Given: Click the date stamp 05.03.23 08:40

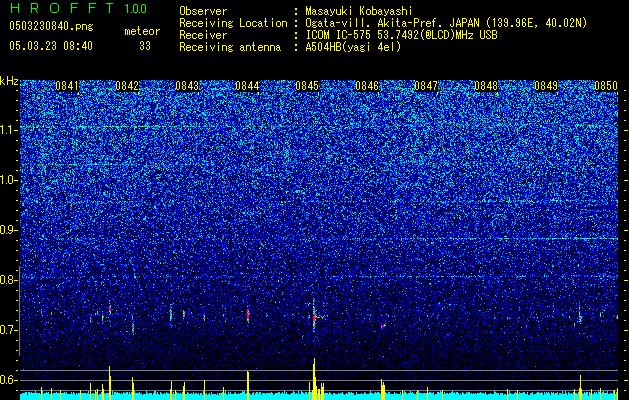Looking at the screenshot, I should click(x=51, y=46).
